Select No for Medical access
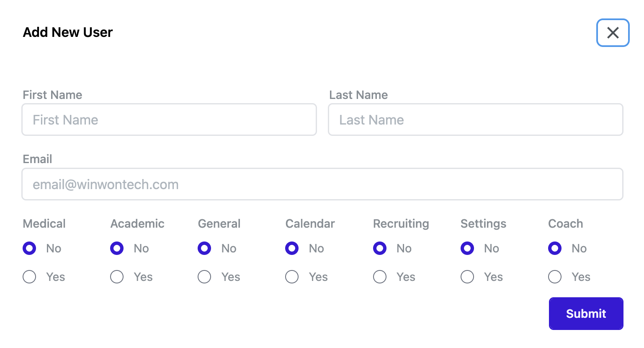 coord(29,248)
